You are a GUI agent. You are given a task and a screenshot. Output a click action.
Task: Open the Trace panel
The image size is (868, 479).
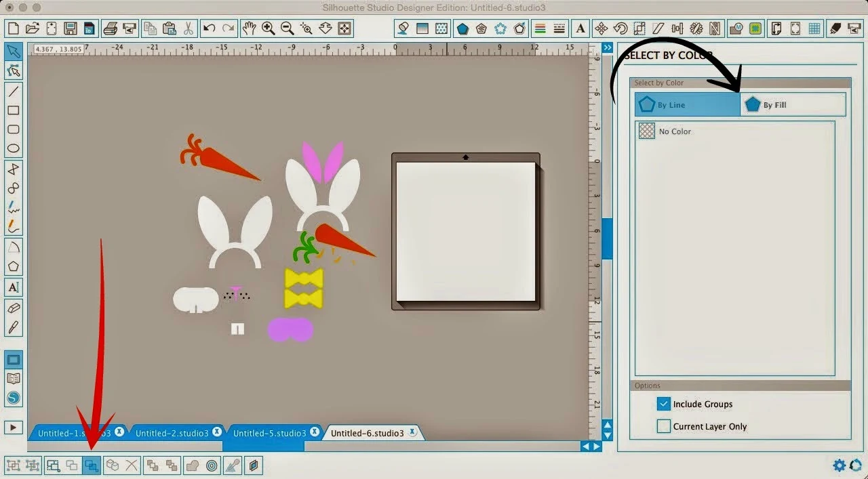(755, 28)
